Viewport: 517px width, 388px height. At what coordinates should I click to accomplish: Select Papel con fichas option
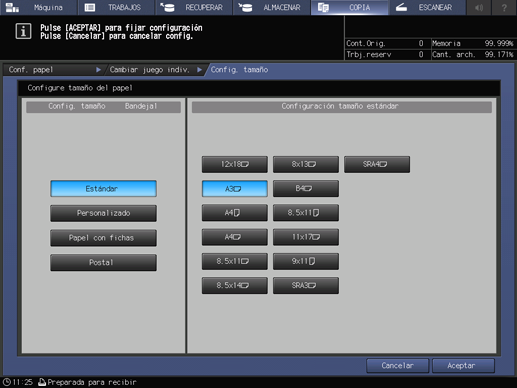coord(103,238)
